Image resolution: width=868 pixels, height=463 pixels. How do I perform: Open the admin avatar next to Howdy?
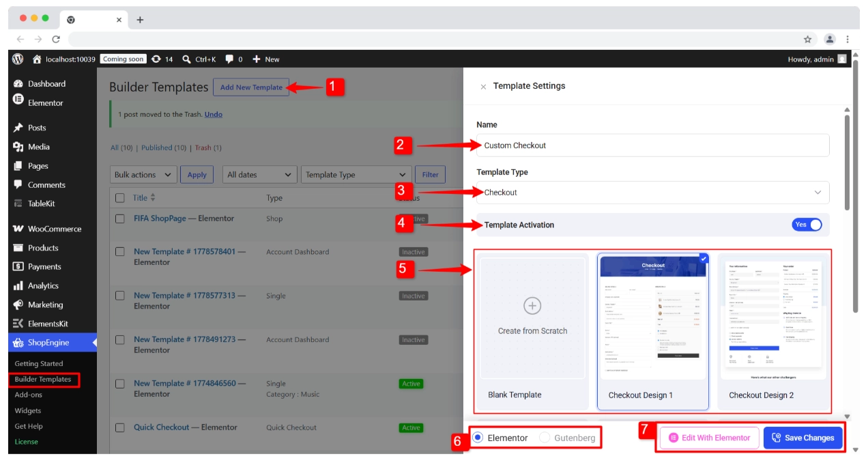(x=842, y=59)
